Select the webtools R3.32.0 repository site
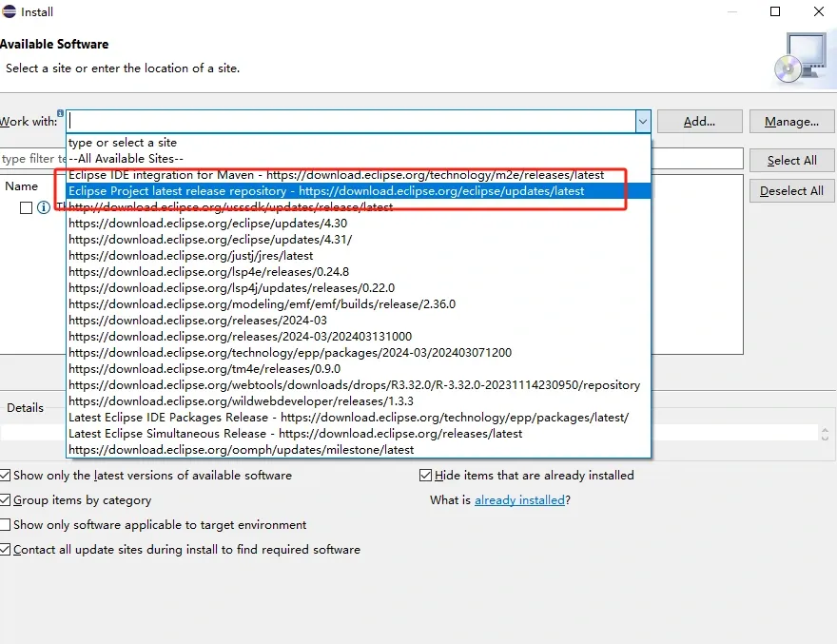 click(359, 385)
